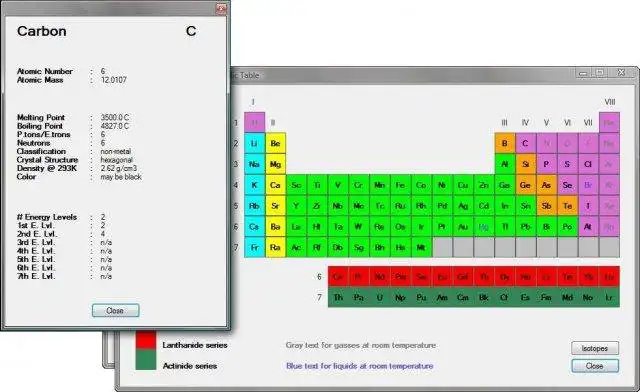
Task: Select the Thorium (Th) actinide cell
Action: [x=338, y=298]
